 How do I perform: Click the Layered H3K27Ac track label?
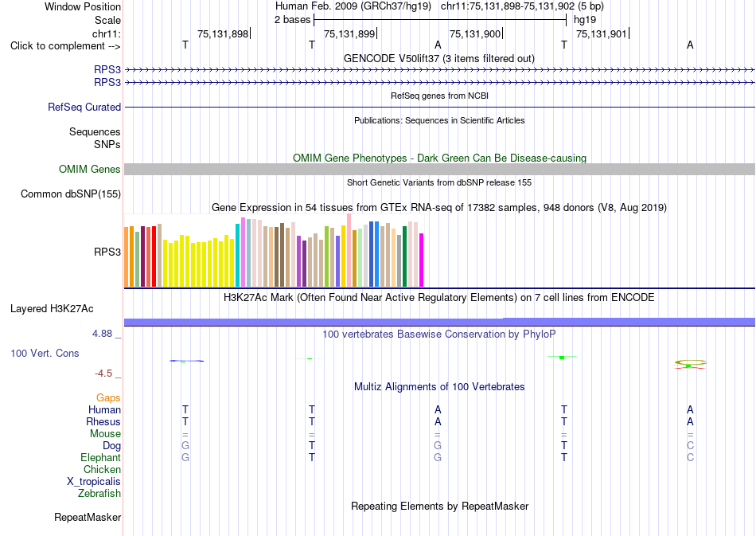pyautogui.click(x=52, y=309)
